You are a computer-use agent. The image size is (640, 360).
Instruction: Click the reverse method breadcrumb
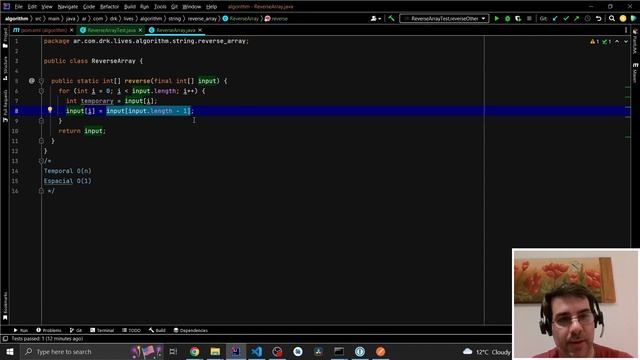pos(276,18)
